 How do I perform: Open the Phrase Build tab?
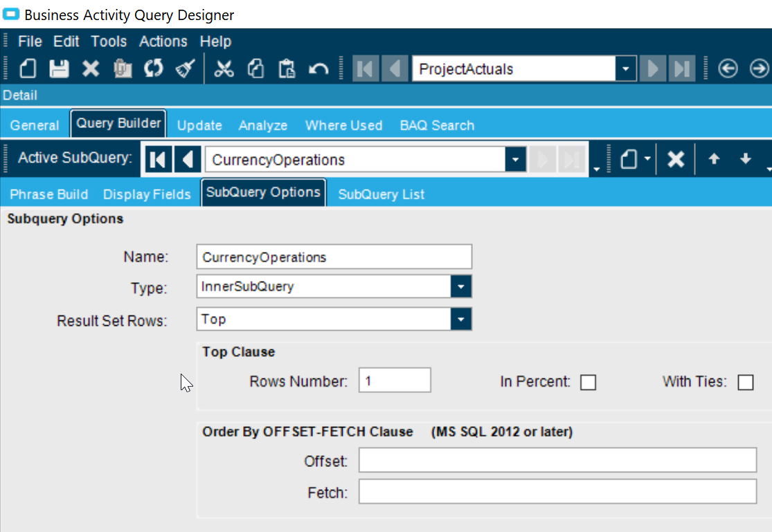coord(48,194)
